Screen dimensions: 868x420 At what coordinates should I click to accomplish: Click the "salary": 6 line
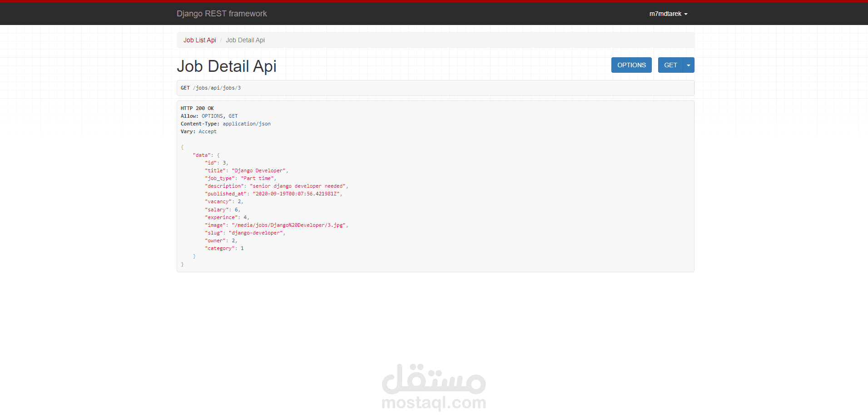tap(223, 210)
